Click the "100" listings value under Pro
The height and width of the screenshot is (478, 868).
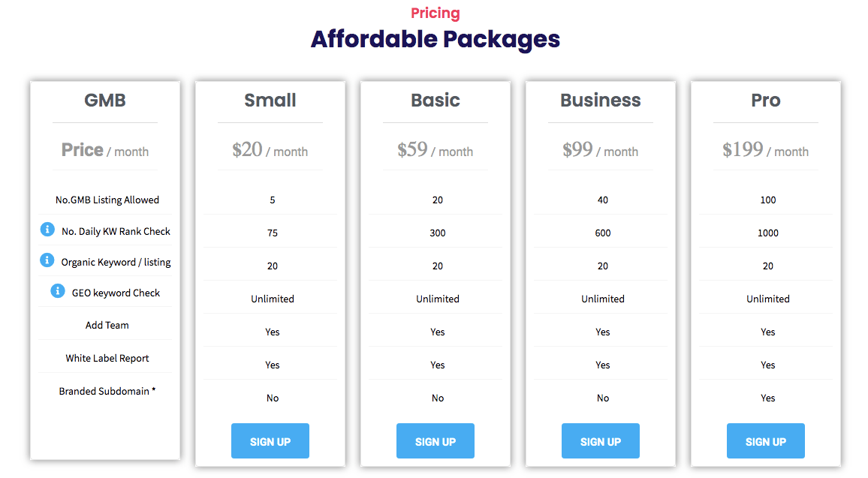click(767, 200)
